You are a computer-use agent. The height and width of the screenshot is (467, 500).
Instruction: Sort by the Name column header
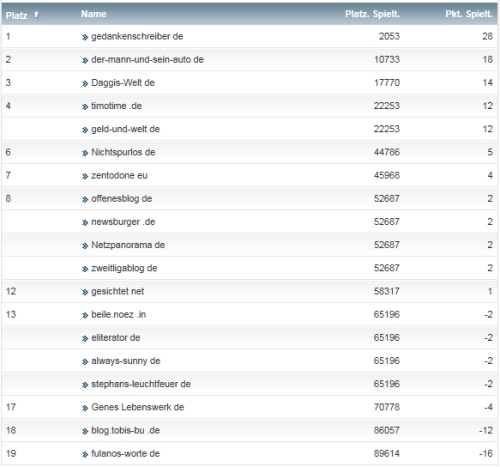point(94,14)
